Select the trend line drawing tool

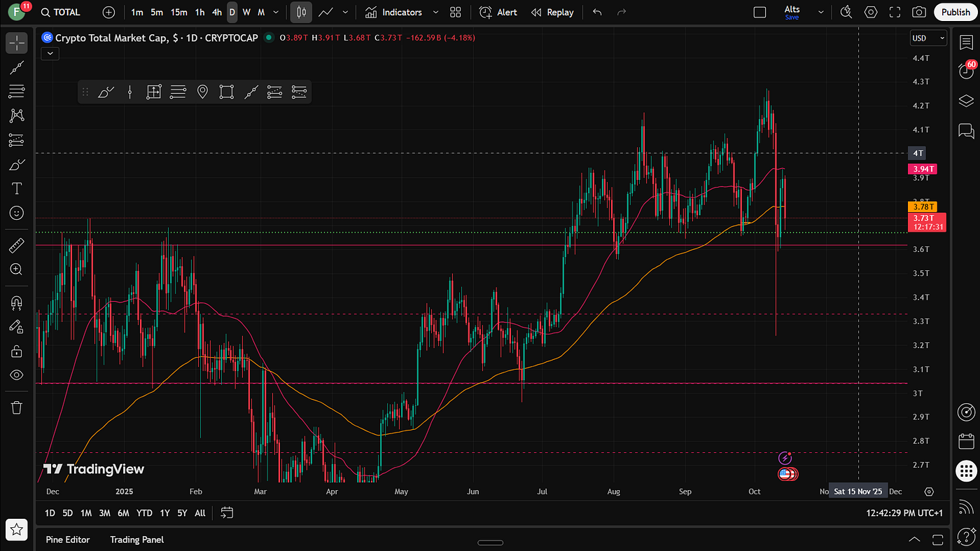(x=17, y=67)
